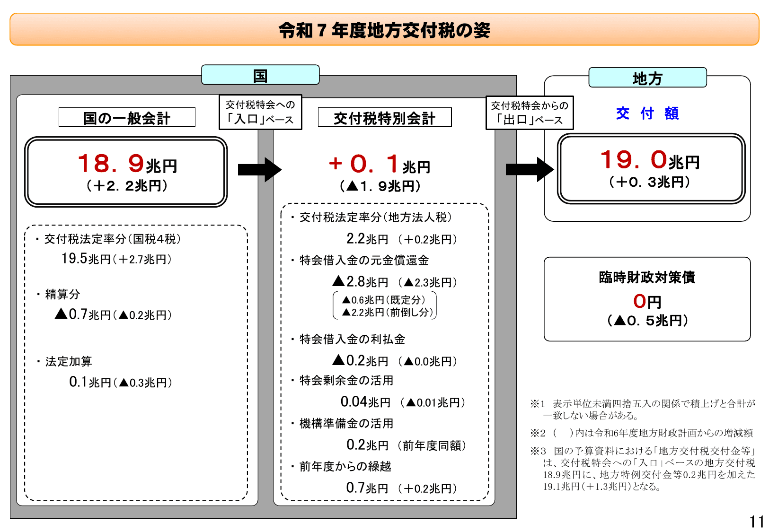769x532 pixels.
Task: Click the page number 11
Action: pyautogui.click(x=756, y=521)
